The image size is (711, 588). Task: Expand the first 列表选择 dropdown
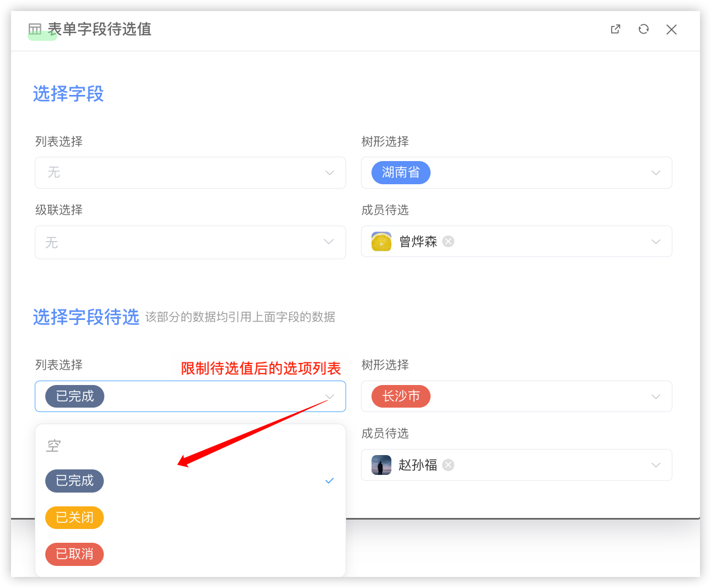coord(330,173)
